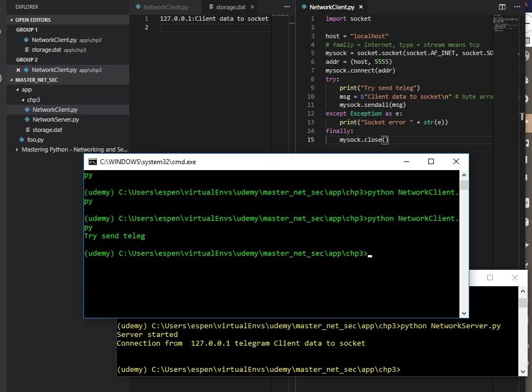Click the file icon on storage.dat tab
Screen dimensions: 532x392
[211, 7]
